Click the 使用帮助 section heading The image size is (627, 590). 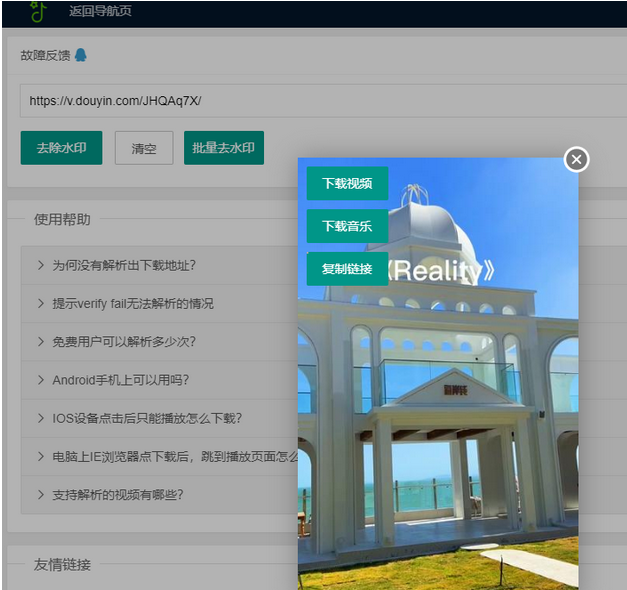[x=62, y=219]
